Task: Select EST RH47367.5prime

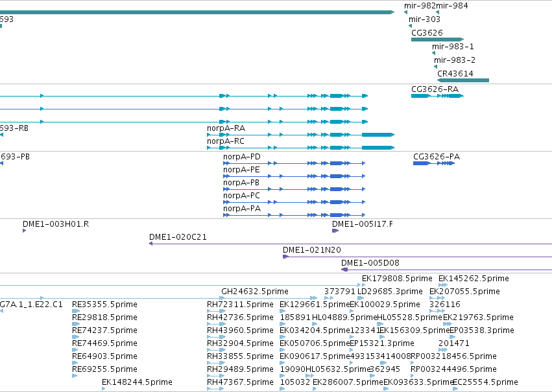Action: tap(240, 383)
